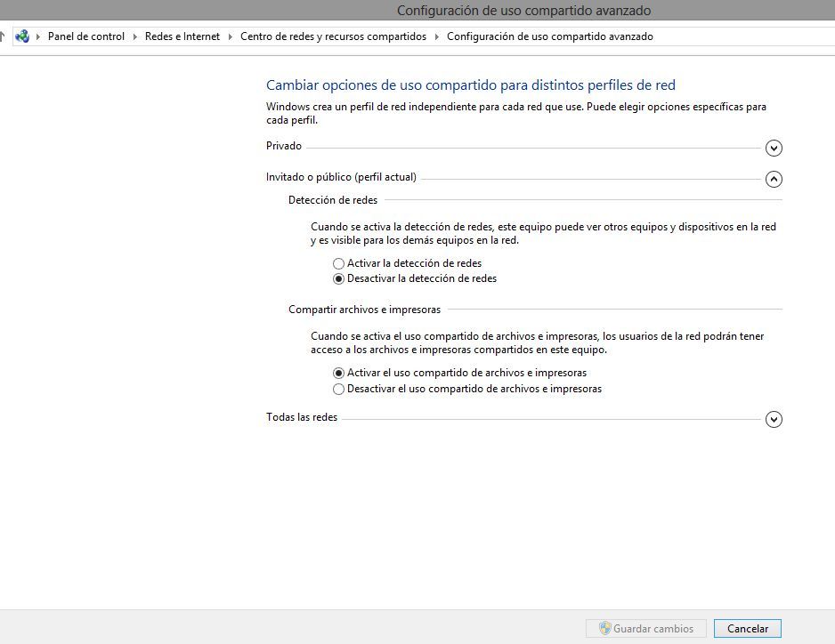This screenshot has height=644, width=835.
Task: Click the Guardar cambios button
Action: 646,629
